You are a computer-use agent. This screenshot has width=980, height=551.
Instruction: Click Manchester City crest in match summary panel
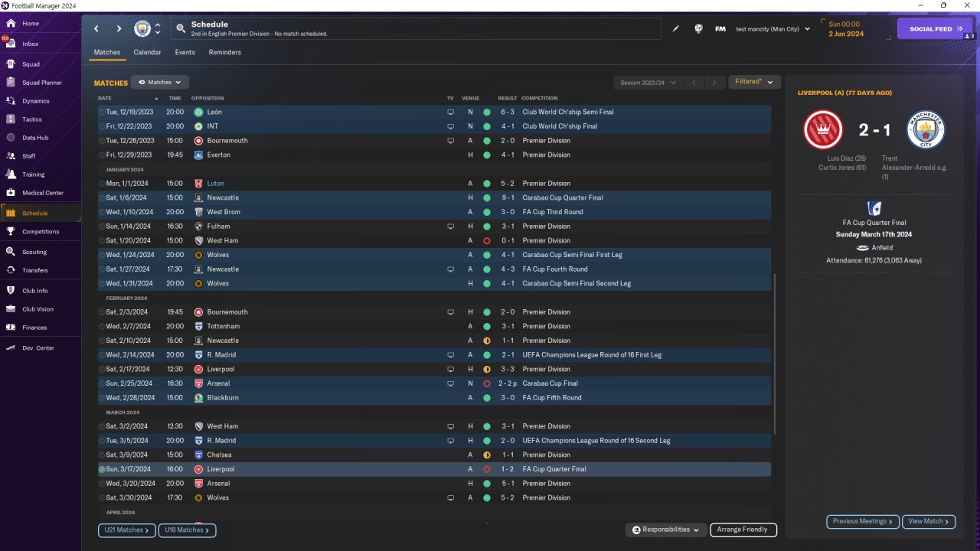926,130
